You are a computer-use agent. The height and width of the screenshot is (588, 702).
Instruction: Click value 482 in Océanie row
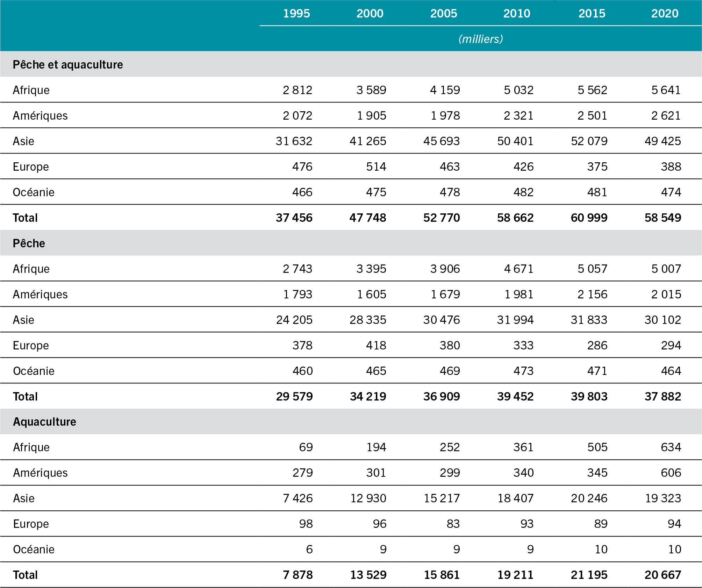[x=523, y=192]
